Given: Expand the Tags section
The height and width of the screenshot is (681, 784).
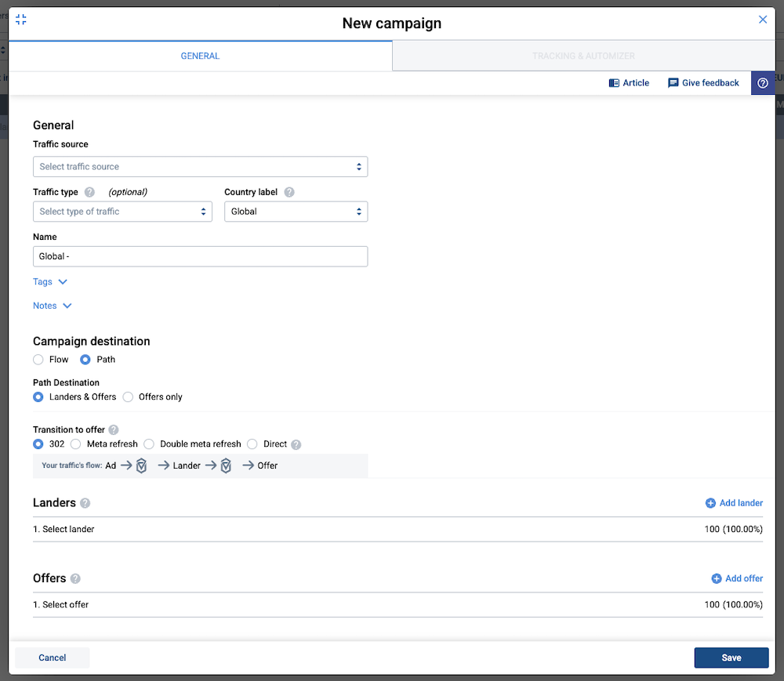Looking at the screenshot, I should (50, 282).
